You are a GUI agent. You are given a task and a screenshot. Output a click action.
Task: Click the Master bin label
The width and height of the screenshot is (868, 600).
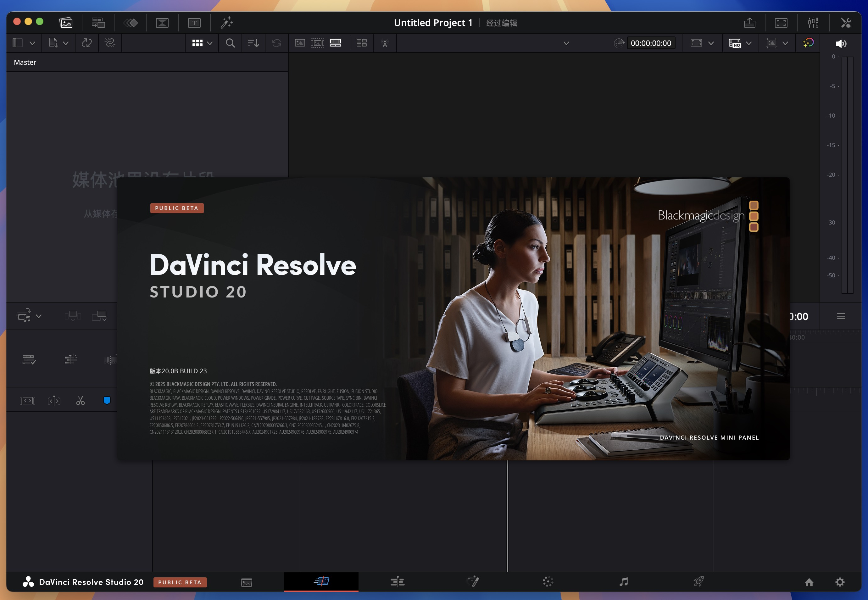click(25, 62)
